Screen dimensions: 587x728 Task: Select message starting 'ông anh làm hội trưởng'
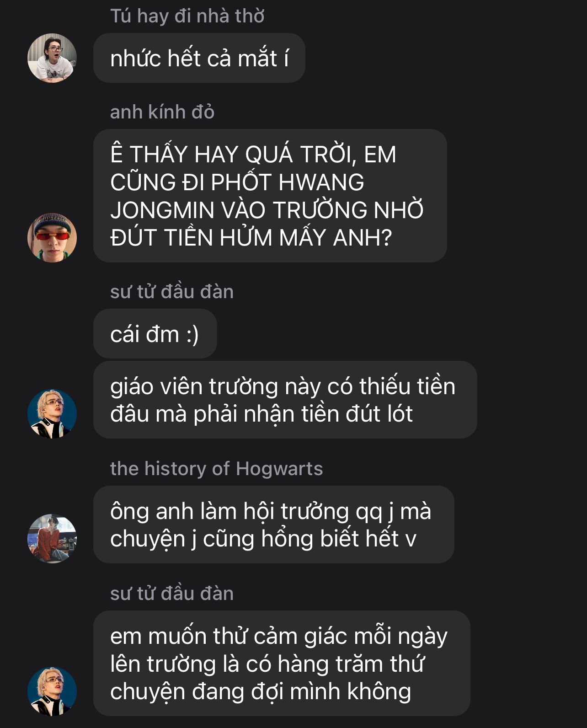[274, 525]
